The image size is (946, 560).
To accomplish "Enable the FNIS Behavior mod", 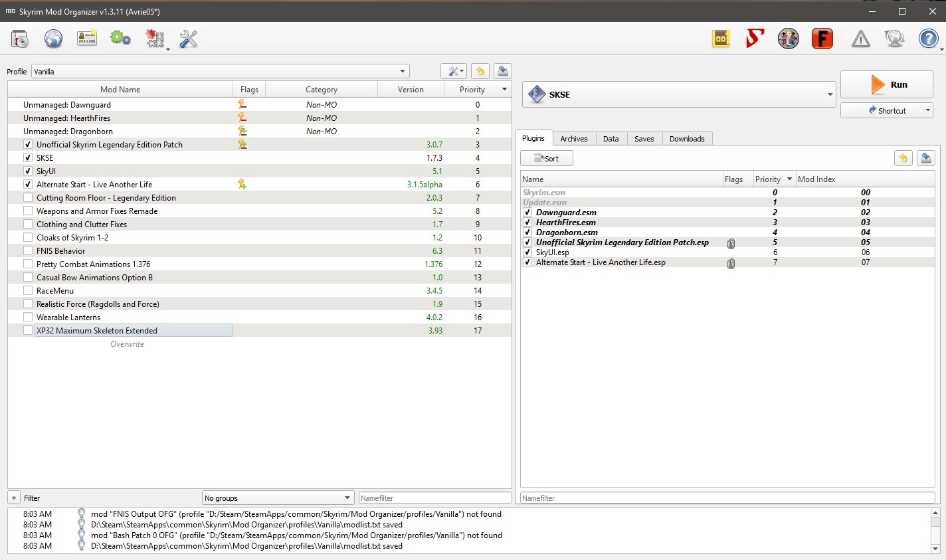I will pos(28,251).
